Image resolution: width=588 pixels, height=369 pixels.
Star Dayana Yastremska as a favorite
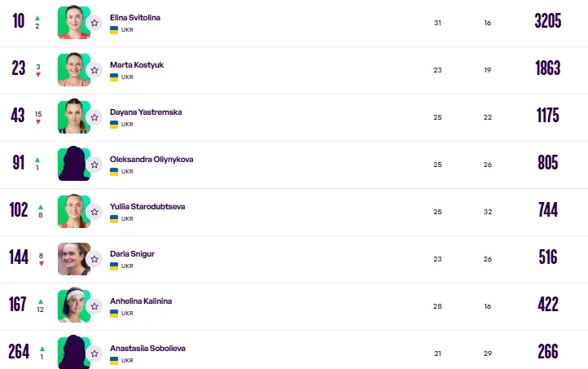pos(94,118)
